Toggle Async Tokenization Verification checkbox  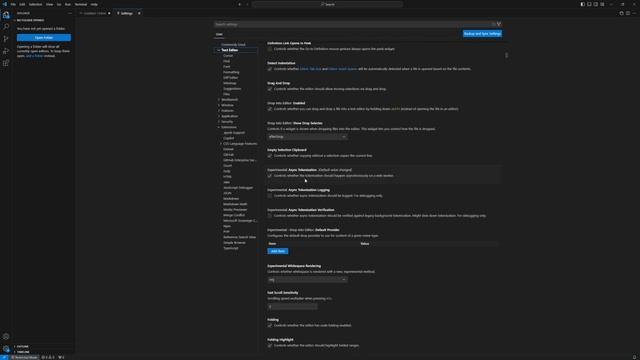tap(270, 216)
